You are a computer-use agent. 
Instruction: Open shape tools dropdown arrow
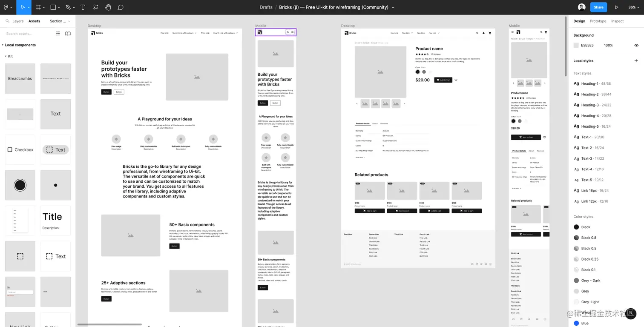[x=59, y=8]
